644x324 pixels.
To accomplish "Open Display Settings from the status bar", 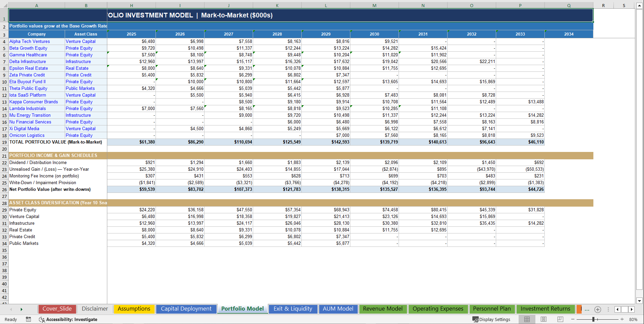I will pyautogui.click(x=491, y=319).
